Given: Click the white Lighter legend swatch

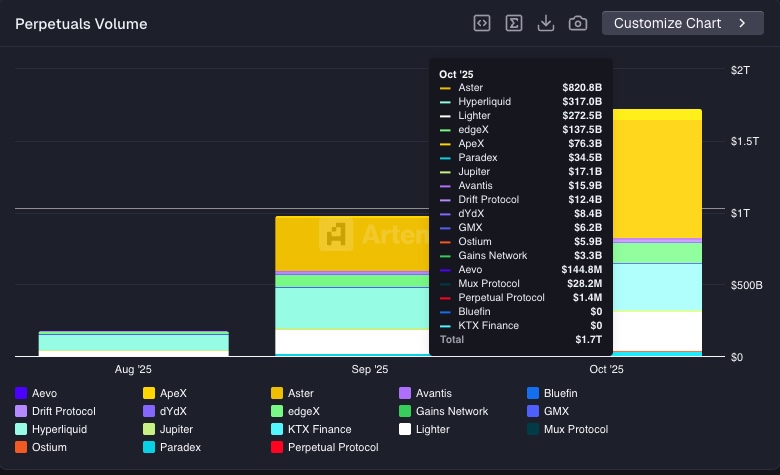Looking at the screenshot, I should click(405, 429).
